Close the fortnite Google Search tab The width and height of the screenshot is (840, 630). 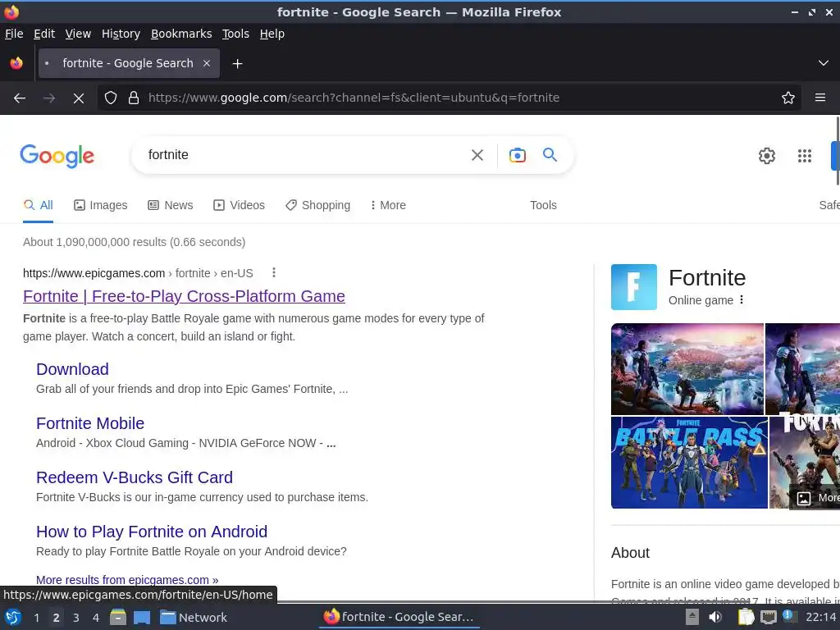tap(206, 63)
